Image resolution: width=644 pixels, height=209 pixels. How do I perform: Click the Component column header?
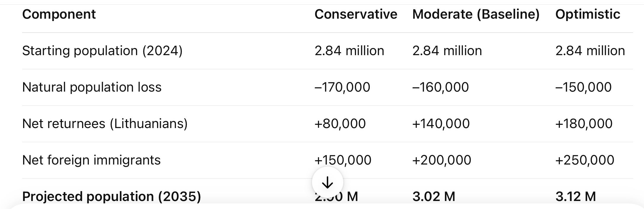point(59,14)
